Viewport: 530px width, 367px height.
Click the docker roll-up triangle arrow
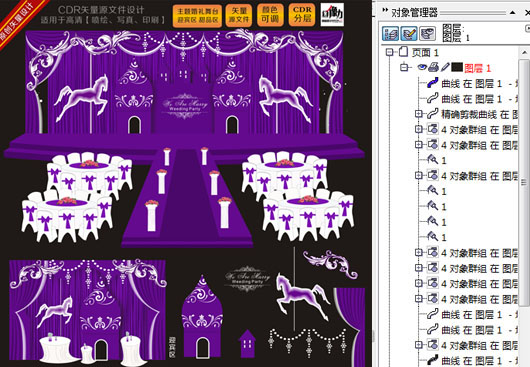pyautogui.click(x=513, y=13)
